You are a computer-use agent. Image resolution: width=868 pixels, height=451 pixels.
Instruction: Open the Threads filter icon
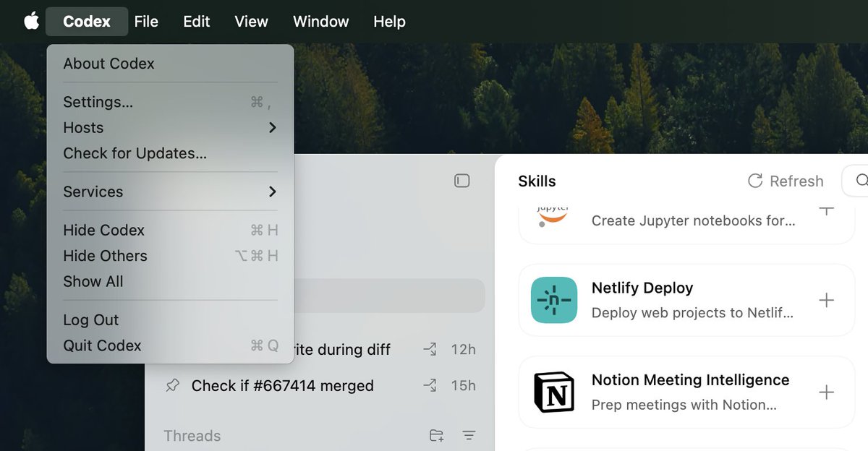(x=469, y=436)
